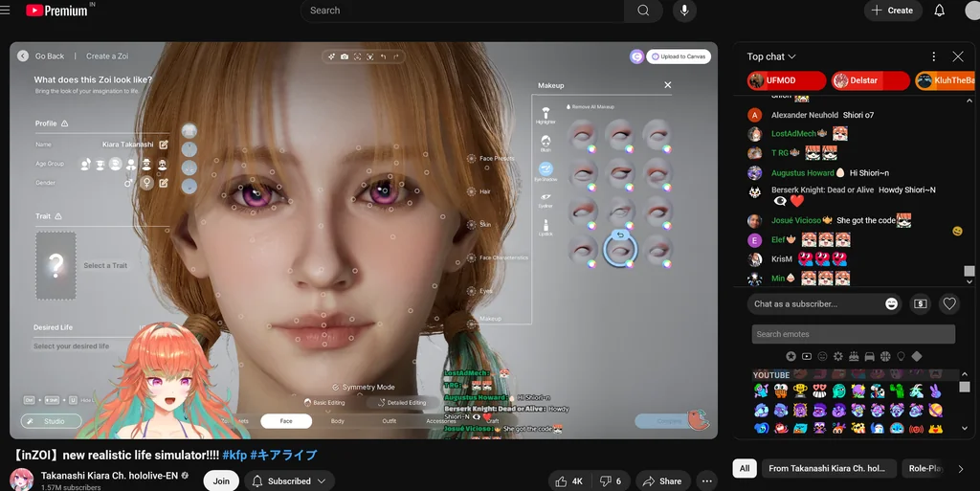Switch to the Face tab

click(286, 421)
